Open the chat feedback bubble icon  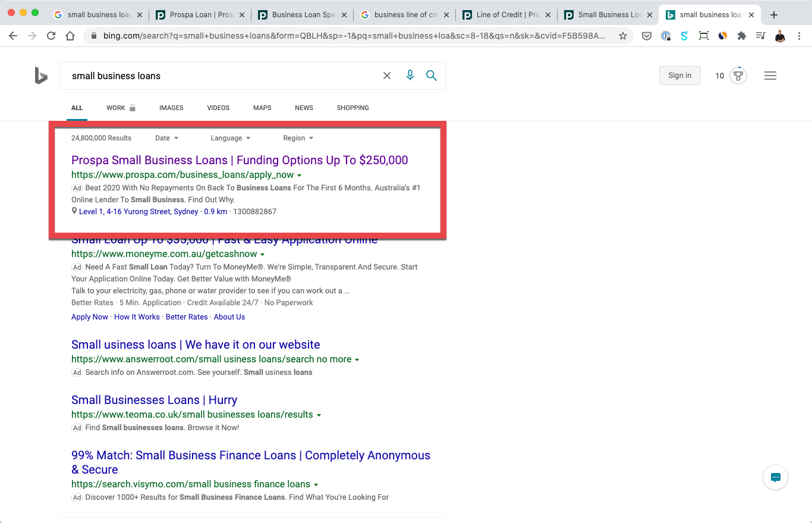tap(775, 477)
